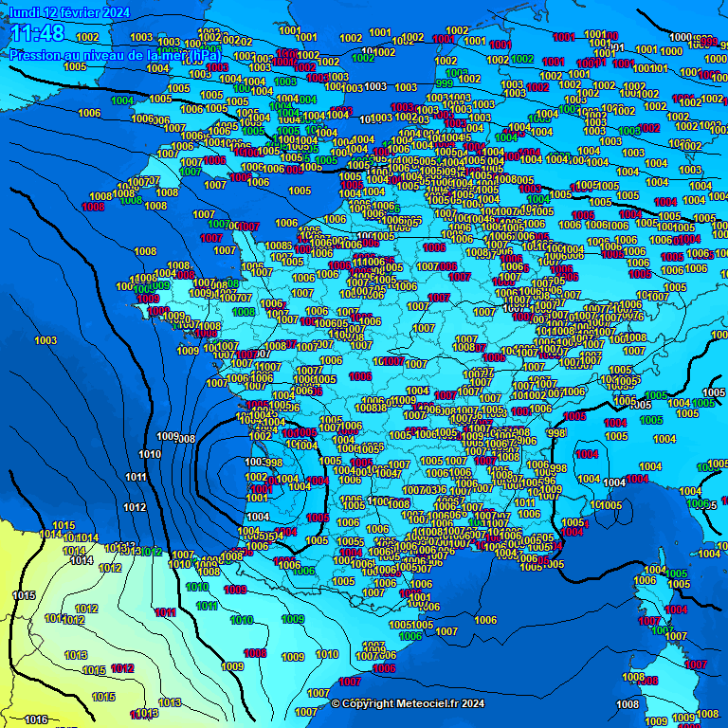Select the map title "Pression au niveau de la mer (hPa)"
Viewport: 728px width, 728px height.
pos(115,56)
